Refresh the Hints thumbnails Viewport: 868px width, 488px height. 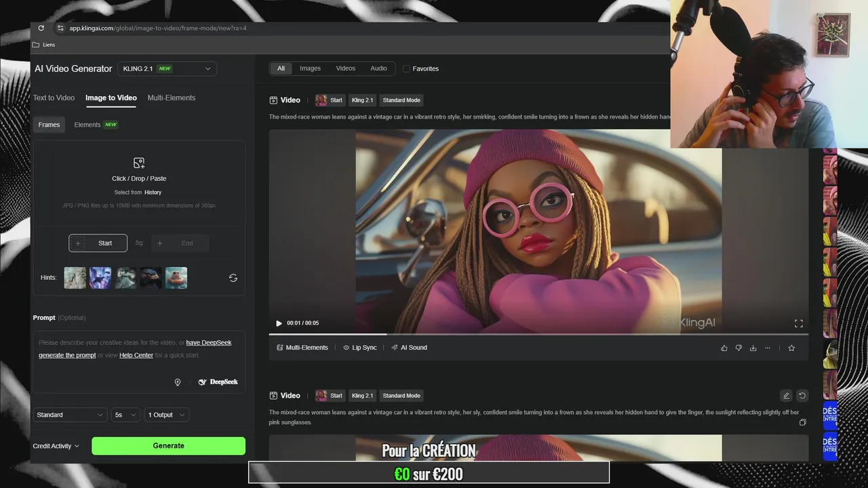point(233,278)
